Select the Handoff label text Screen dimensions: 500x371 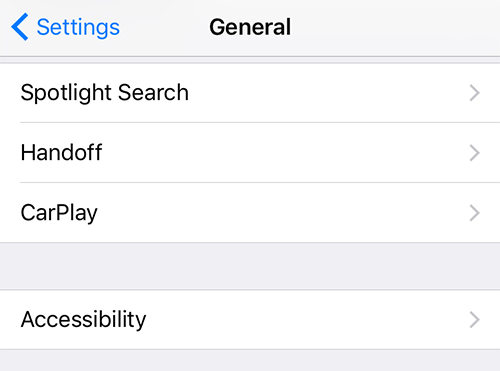pos(61,152)
